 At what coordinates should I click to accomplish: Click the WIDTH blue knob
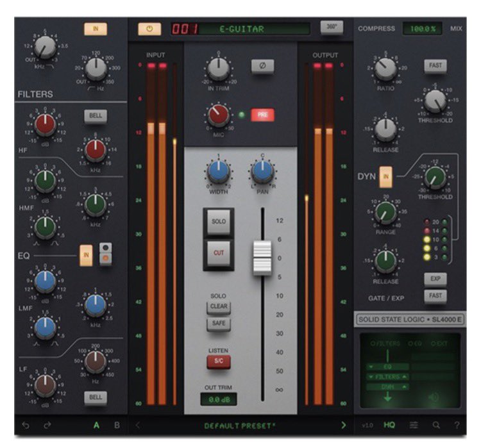[x=219, y=172]
